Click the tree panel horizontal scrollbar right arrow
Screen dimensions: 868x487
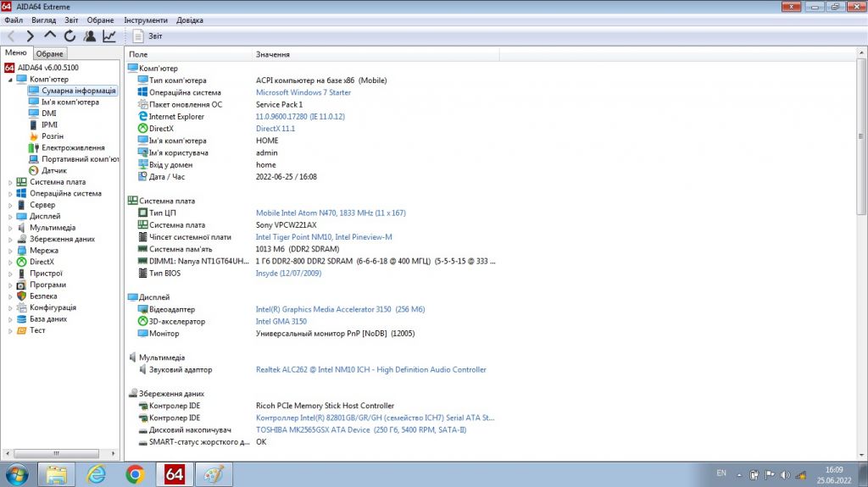pyautogui.click(x=113, y=453)
